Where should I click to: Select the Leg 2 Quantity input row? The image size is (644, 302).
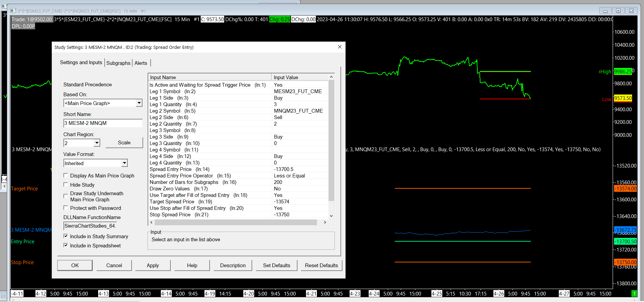tap(239, 124)
